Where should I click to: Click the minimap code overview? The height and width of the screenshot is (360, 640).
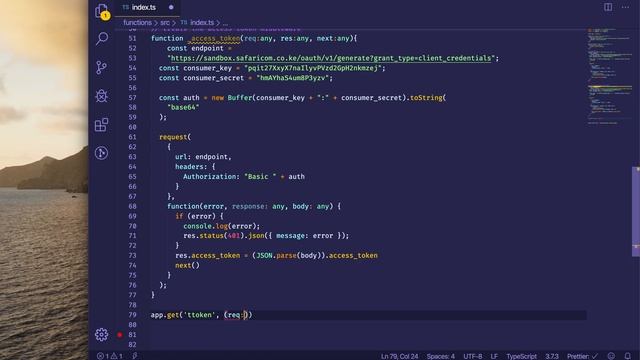pos(609,76)
